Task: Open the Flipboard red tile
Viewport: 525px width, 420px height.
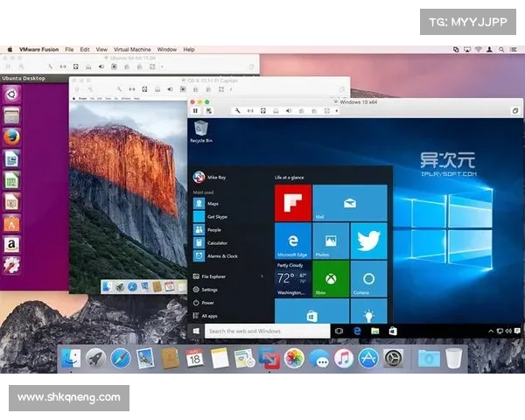Action: (293, 203)
